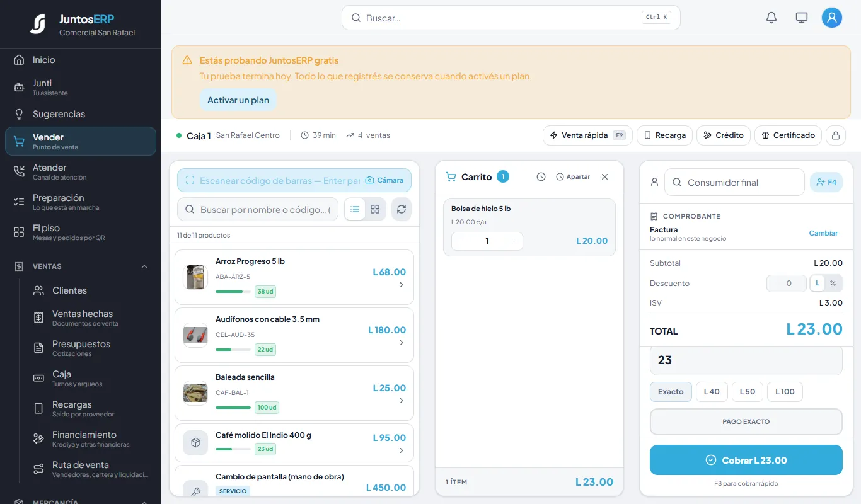861x504 pixels.
Task: Go to Inicio in the sidebar
Action: (x=81, y=60)
